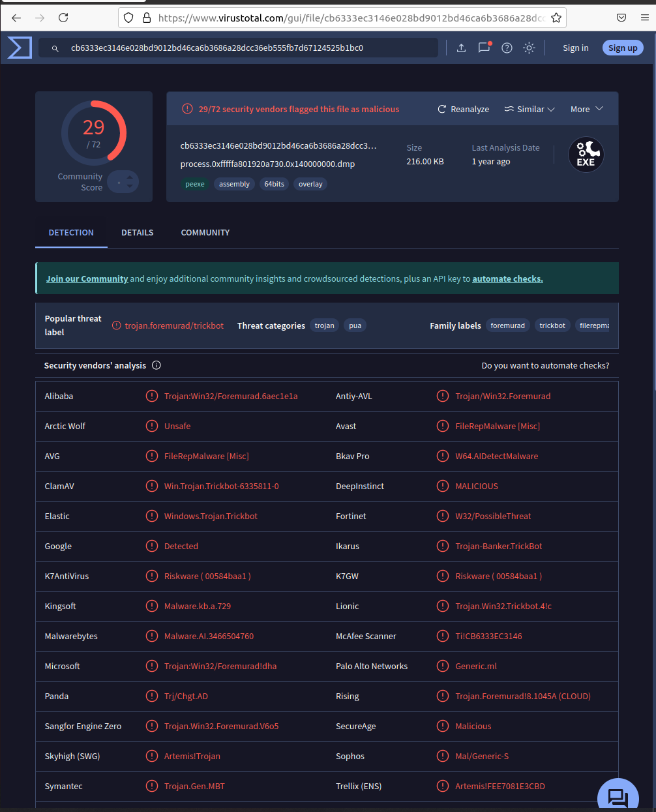Follow the Join our Community link

coord(87,278)
